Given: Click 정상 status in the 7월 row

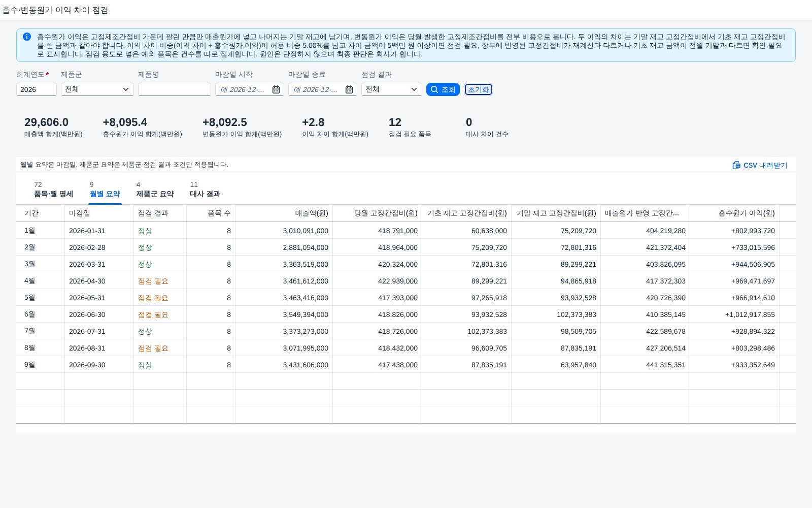Looking at the screenshot, I should [x=145, y=331].
